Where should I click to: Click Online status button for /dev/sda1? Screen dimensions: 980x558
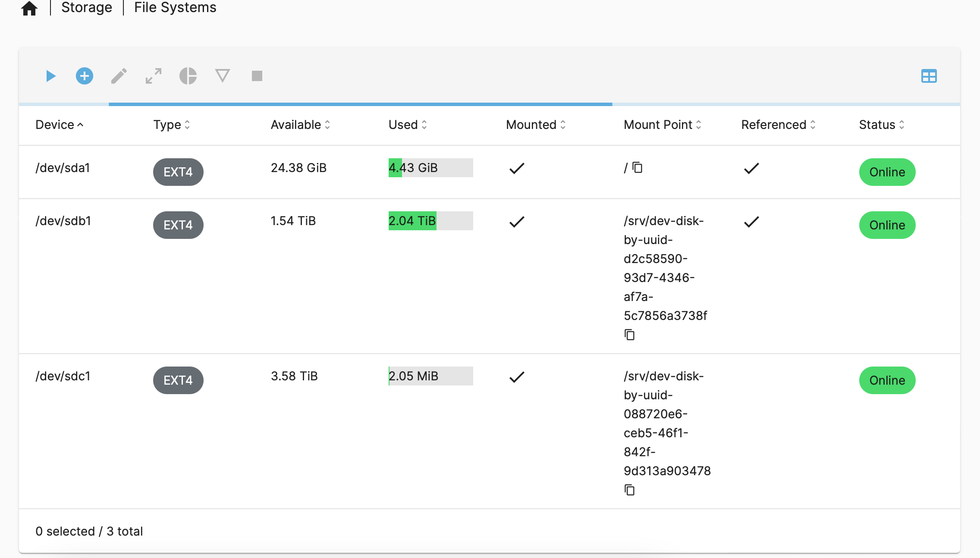tap(887, 171)
